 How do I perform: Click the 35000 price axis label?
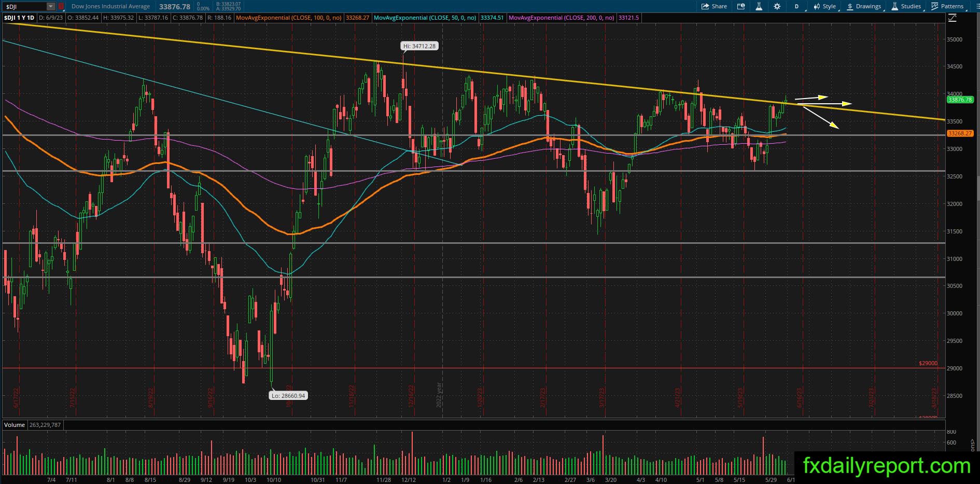click(x=955, y=39)
